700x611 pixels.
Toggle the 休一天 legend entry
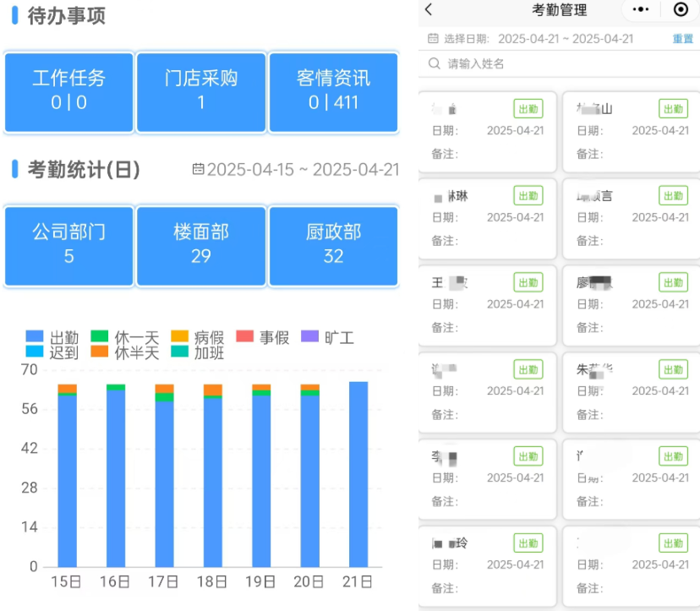click(x=125, y=337)
